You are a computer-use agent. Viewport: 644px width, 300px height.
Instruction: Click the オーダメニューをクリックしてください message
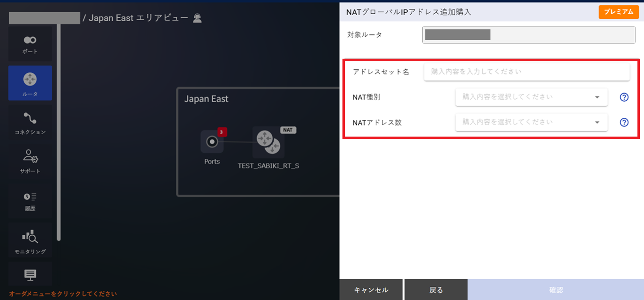click(63, 293)
